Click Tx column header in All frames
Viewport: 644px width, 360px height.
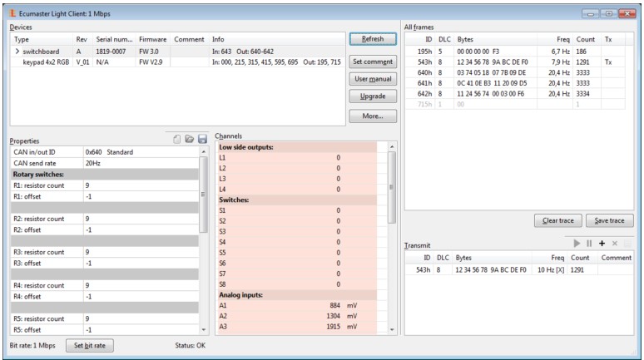pos(612,39)
